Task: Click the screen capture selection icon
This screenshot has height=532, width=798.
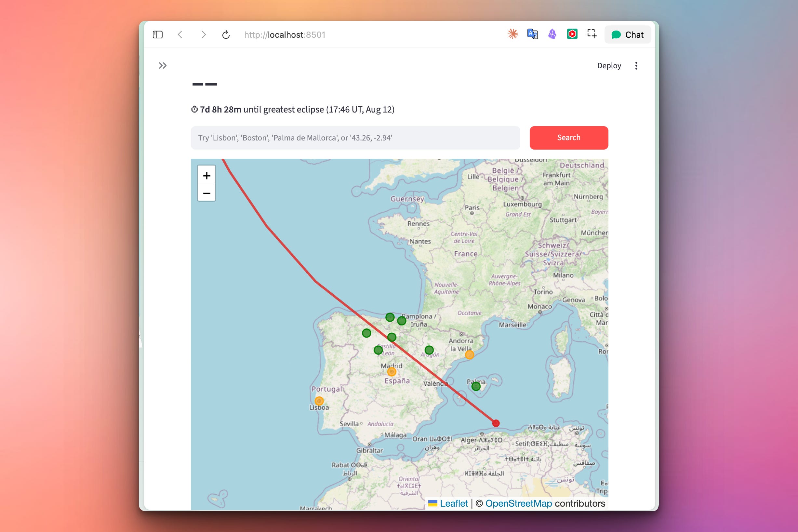Action: pos(592,34)
